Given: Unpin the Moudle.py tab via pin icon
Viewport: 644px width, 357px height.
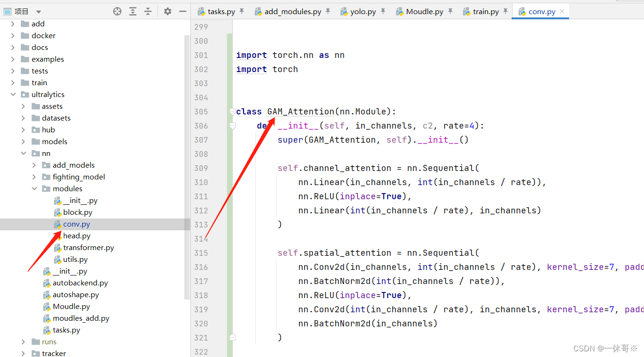Looking at the screenshot, I should click(450, 11).
